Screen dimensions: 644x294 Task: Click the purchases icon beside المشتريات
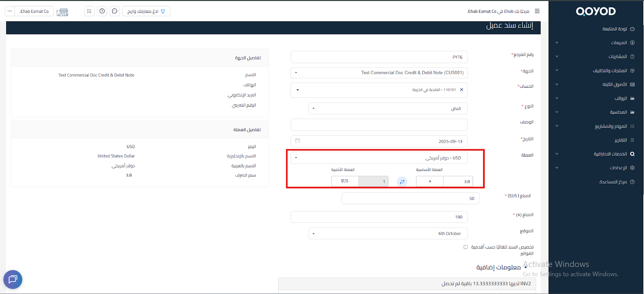click(x=632, y=57)
